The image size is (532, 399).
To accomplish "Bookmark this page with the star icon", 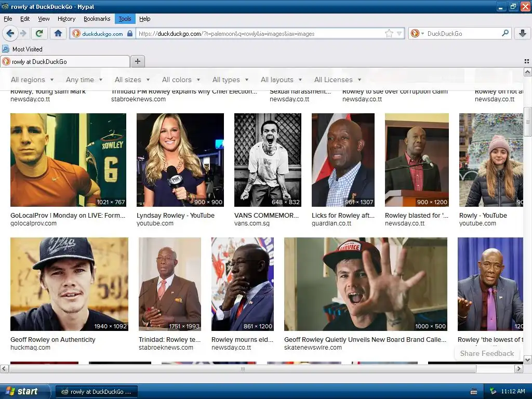I will pos(389,33).
